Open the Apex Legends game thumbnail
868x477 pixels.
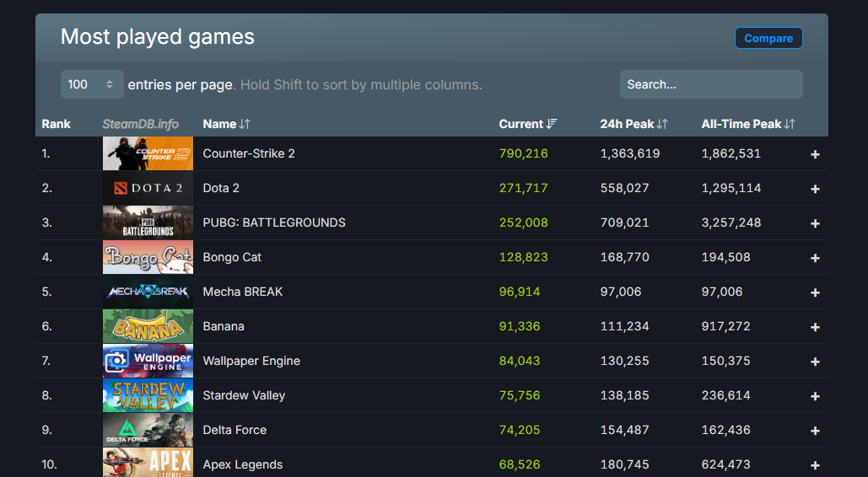[x=148, y=463]
